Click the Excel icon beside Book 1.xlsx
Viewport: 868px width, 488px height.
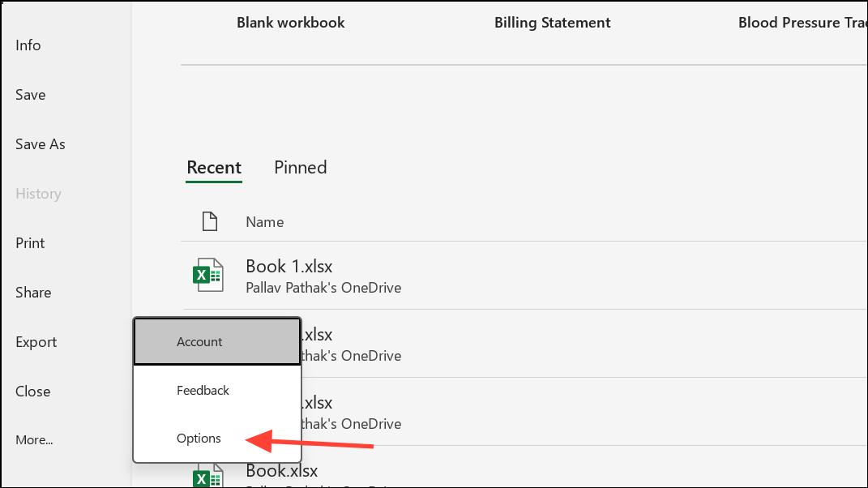208,274
